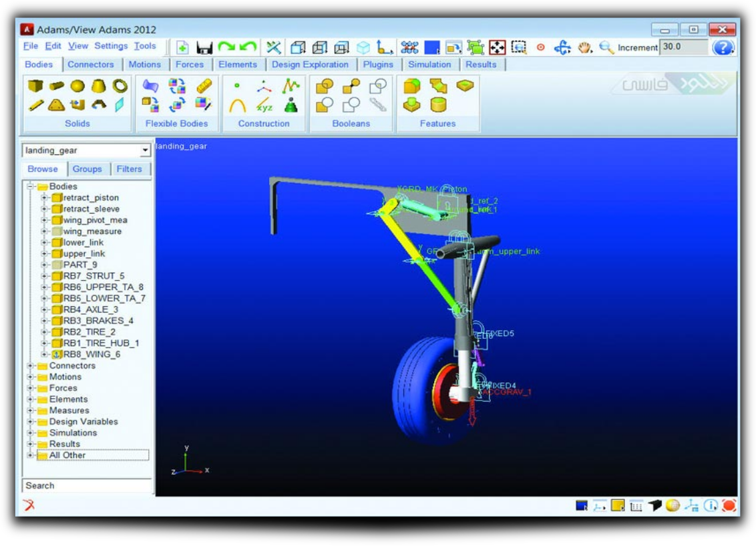The height and width of the screenshot is (546, 756).
Task: Open the Filters tab in browser
Action: pyautogui.click(x=129, y=169)
